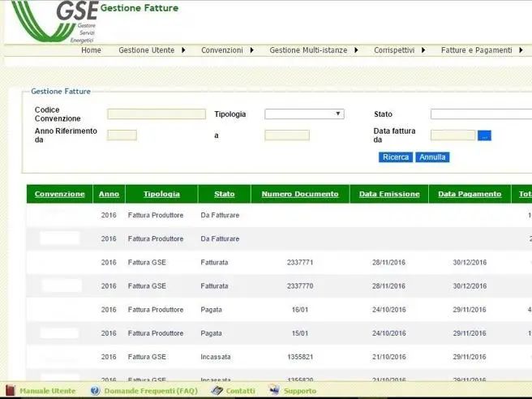Screen dimensions: 532x399
Task: Expand the Tipologia dropdown
Action: tap(304, 114)
